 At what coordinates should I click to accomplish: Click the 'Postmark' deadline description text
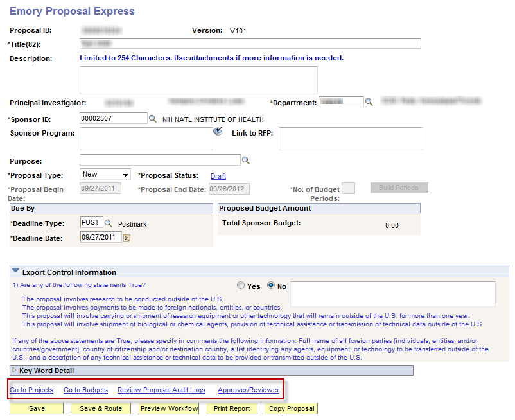click(x=132, y=224)
